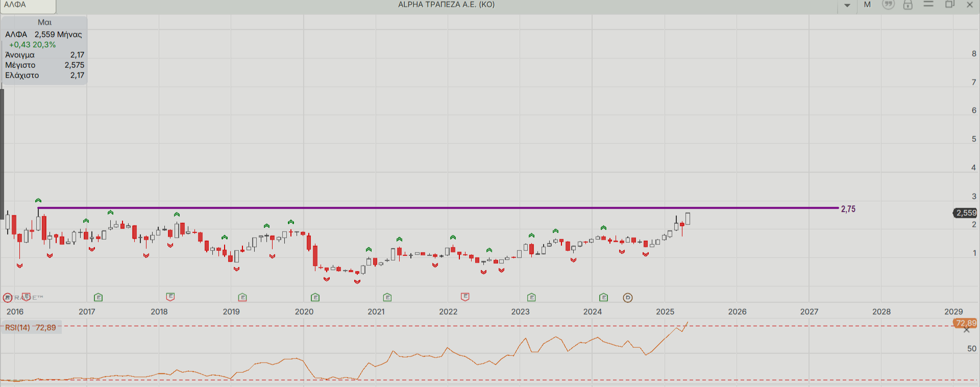
Task: Click the 2025 year label on time axis
Action: coord(665,312)
